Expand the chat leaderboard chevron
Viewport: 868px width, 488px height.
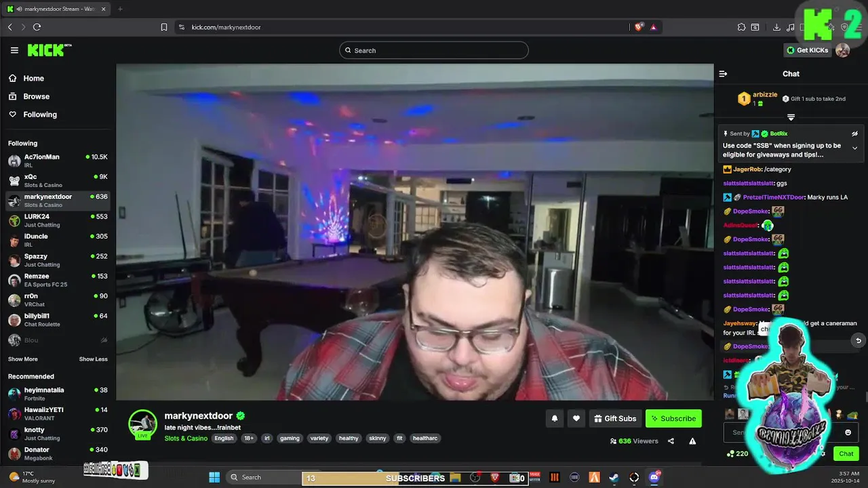tap(791, 117)
